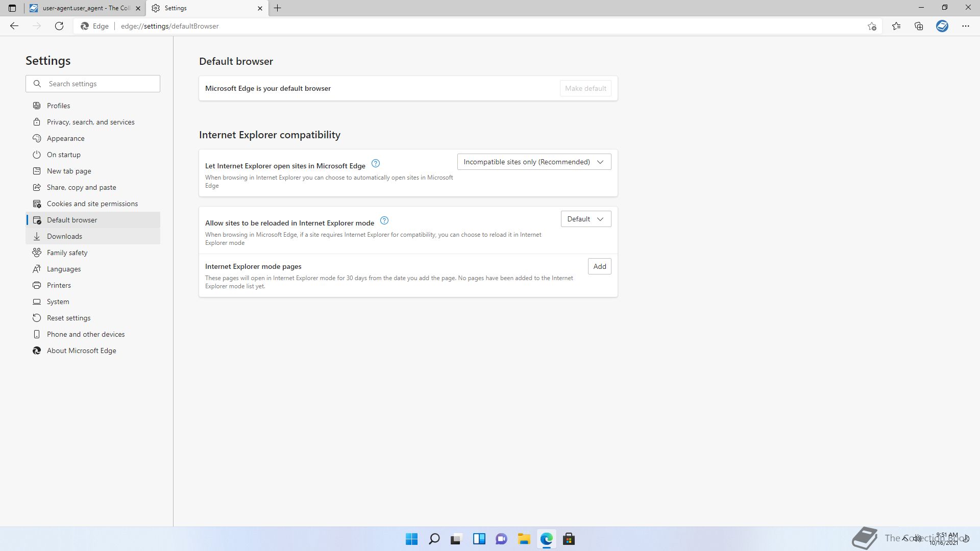
Task: Open a new tab with plus button
Action: (278, 8)
